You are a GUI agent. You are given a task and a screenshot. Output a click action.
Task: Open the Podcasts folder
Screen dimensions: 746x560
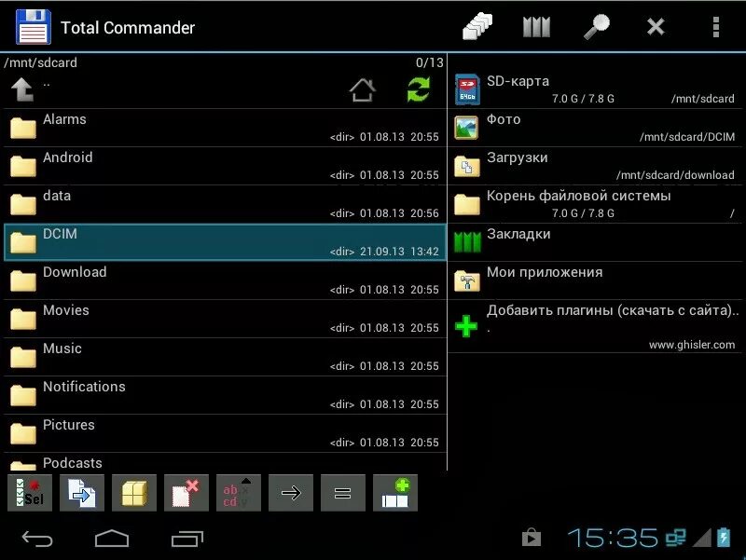225,462
